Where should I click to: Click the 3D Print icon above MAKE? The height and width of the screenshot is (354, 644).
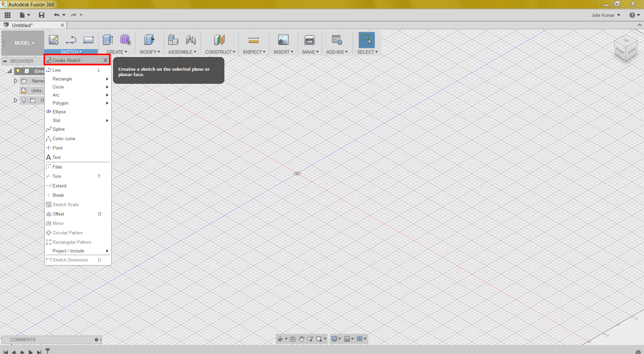[x=310, y=40]
